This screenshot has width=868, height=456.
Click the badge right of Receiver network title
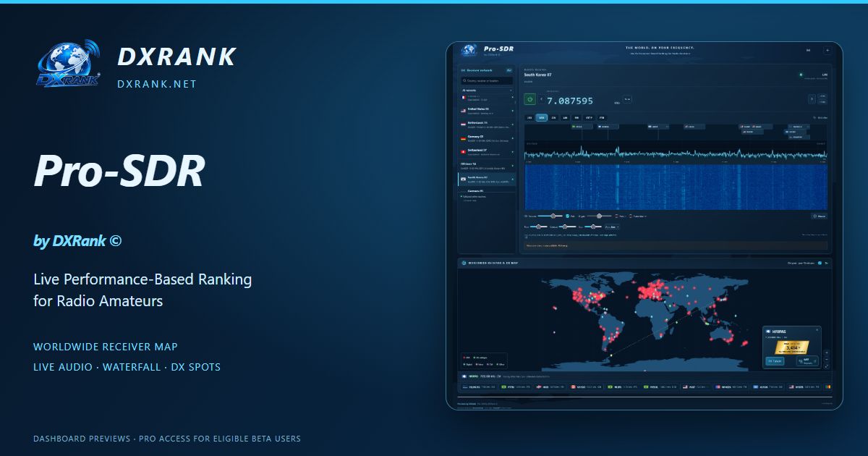509,70
